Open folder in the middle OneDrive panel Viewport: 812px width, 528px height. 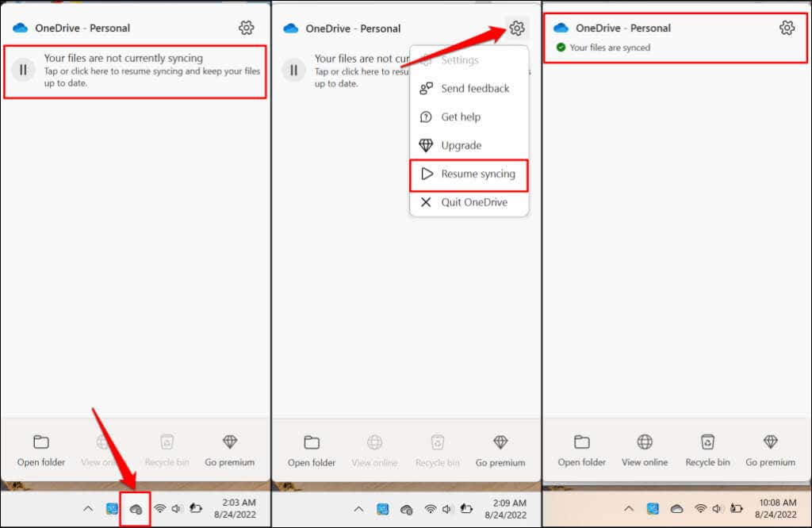(311, 451)
